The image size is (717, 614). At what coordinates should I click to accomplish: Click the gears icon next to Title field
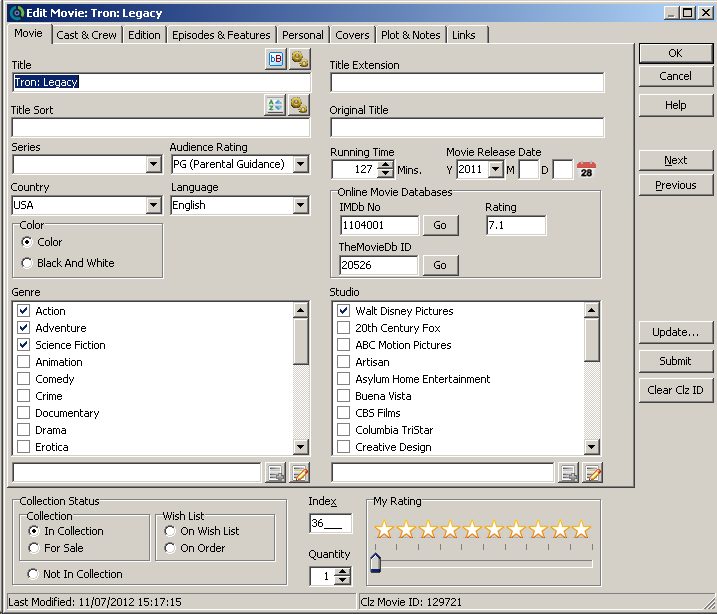[x=300, y=59]
